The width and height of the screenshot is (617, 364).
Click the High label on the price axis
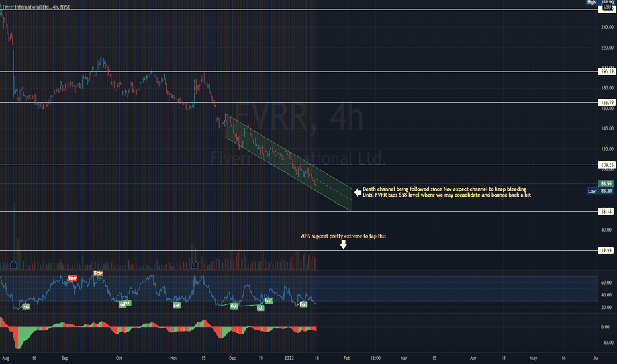(x=591, y=3)
